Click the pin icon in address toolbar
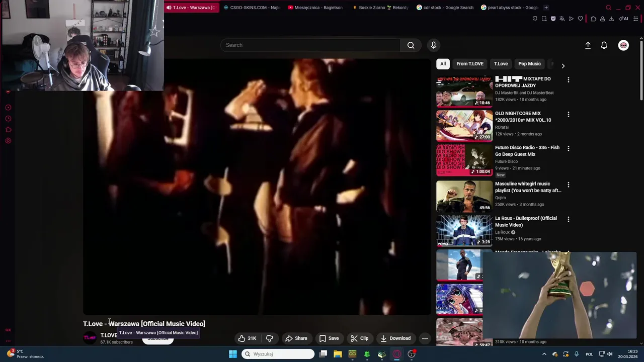 click(x=535, y=19)
